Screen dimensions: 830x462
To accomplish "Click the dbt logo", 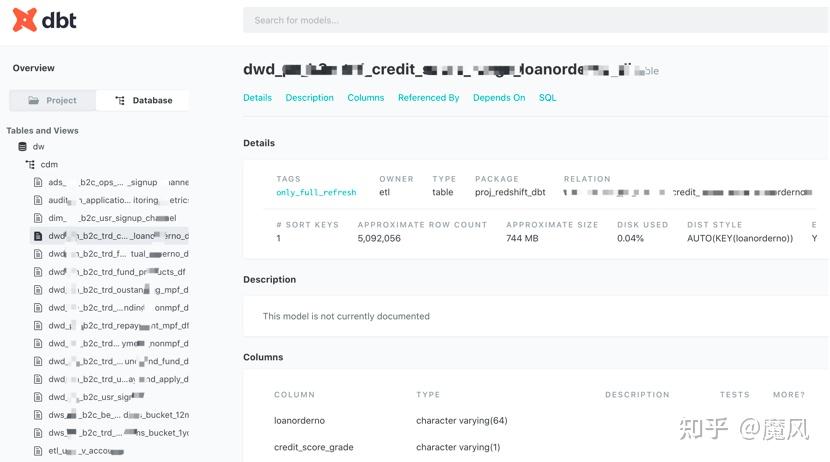I will click(x=44, y=20).
